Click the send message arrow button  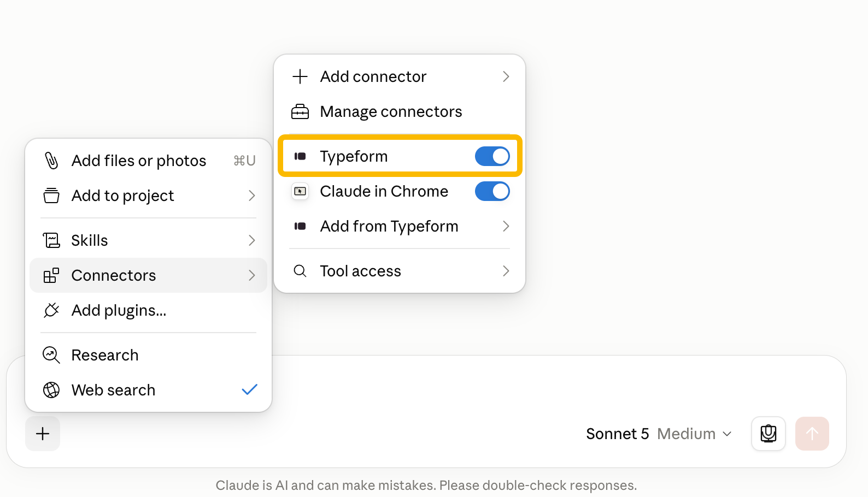pyautogui.click(x=812, y=434)
